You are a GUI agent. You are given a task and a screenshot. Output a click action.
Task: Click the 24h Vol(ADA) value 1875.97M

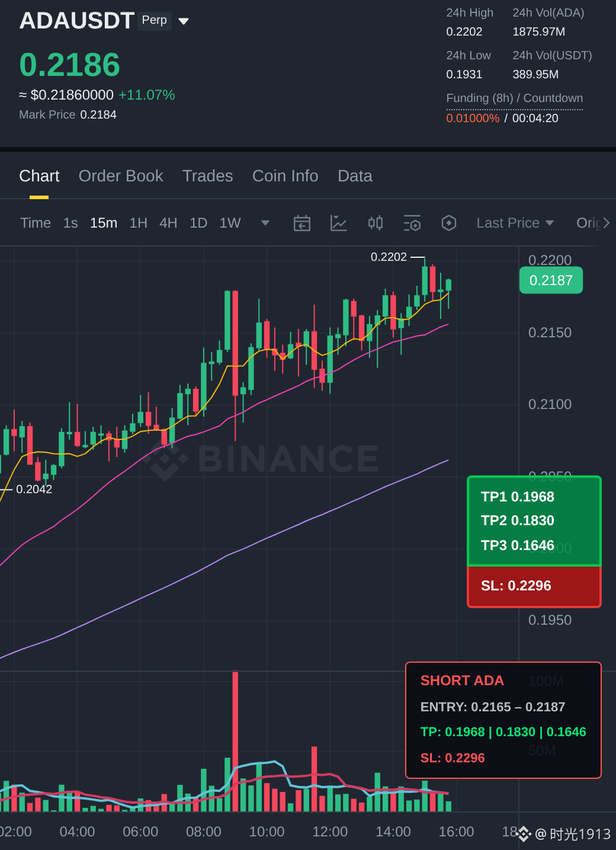tap(539, 32)
